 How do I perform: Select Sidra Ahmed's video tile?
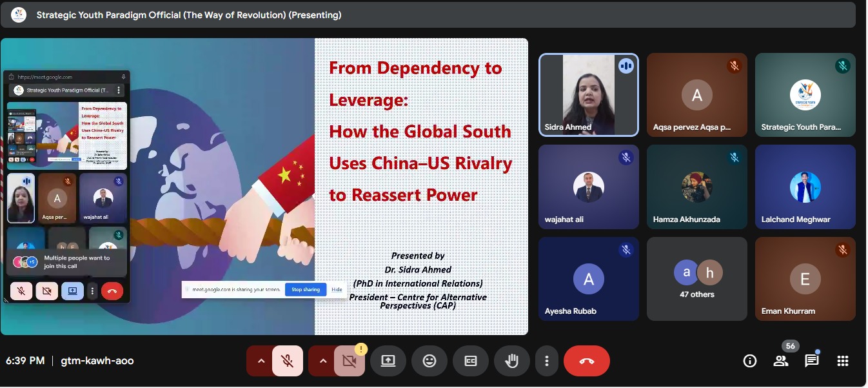[589, 95]
